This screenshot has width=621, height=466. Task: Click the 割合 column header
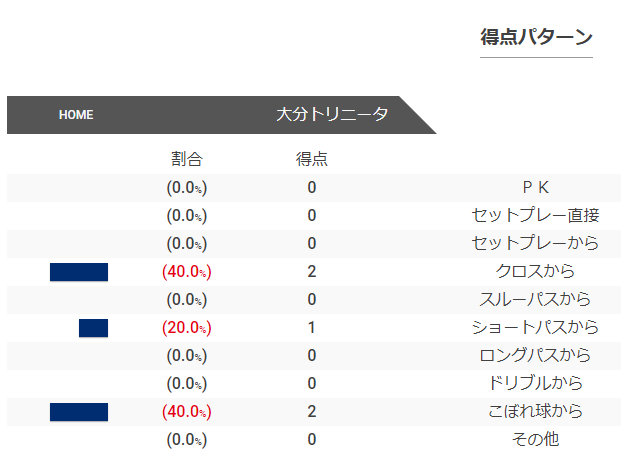coord(187,159)
